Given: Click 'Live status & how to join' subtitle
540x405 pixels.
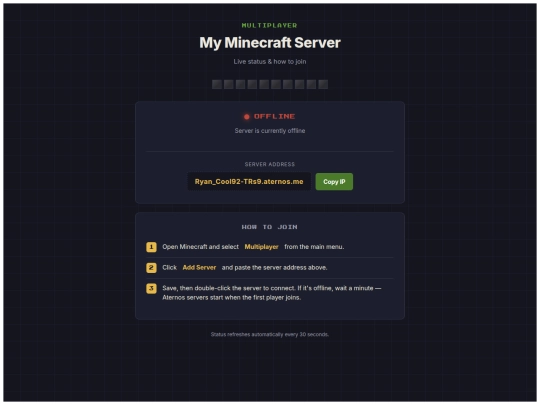Looking at the screenshot, I should [270, 62].
